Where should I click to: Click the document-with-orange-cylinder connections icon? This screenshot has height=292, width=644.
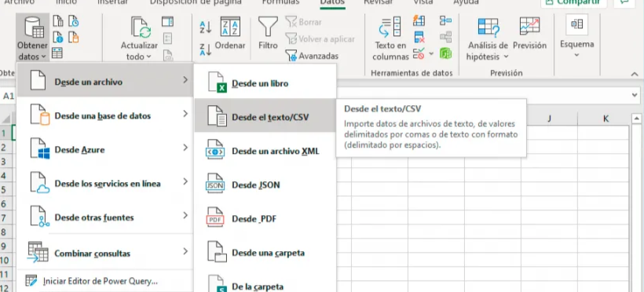[73, 37]
